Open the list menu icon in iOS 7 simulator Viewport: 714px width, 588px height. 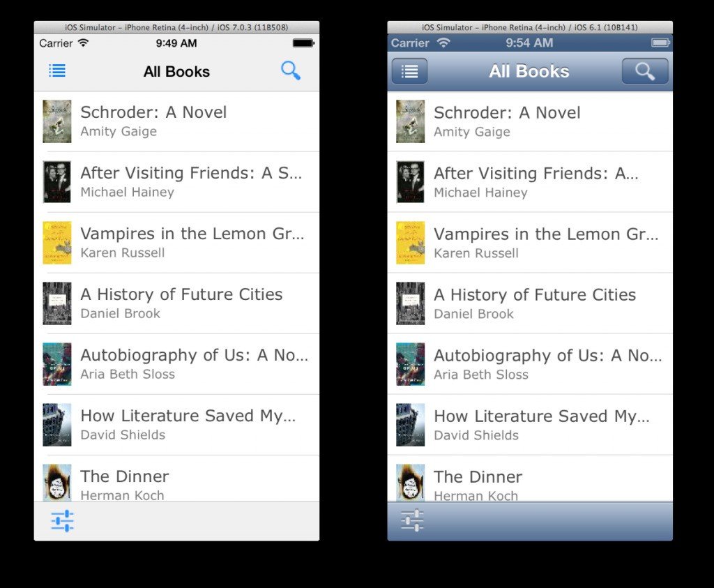(57, 71)
